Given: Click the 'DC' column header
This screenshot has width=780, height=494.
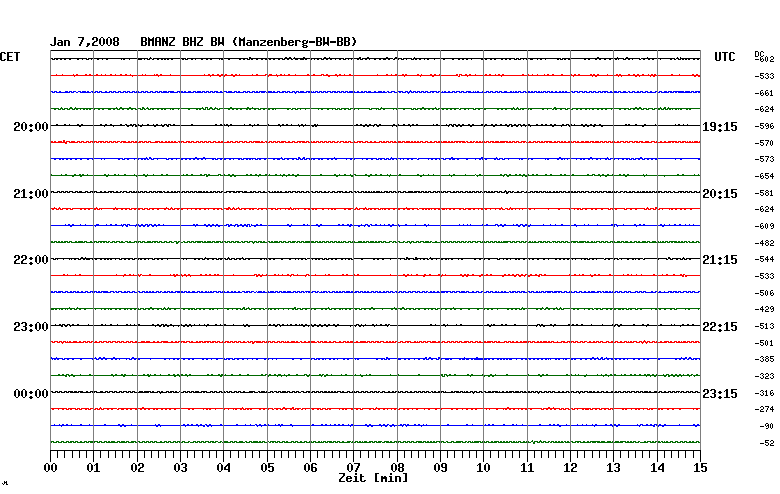Looking at the screenshot, I should 759,54.
